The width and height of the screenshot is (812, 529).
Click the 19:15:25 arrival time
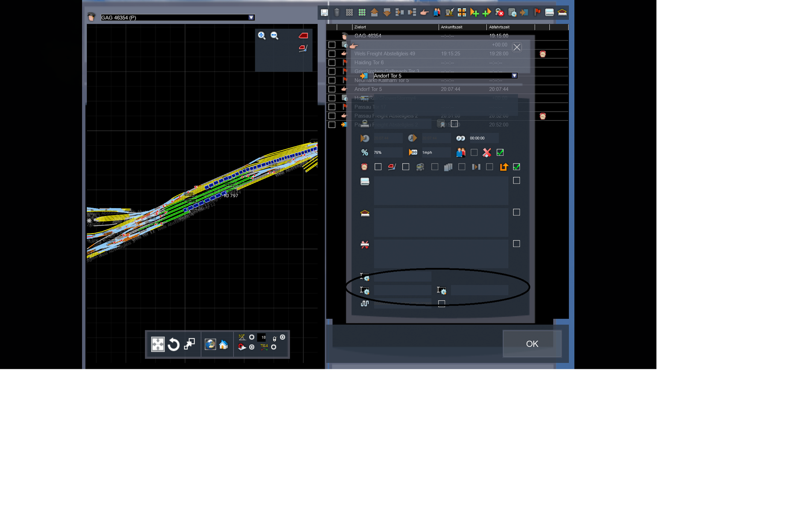(450, 54)
